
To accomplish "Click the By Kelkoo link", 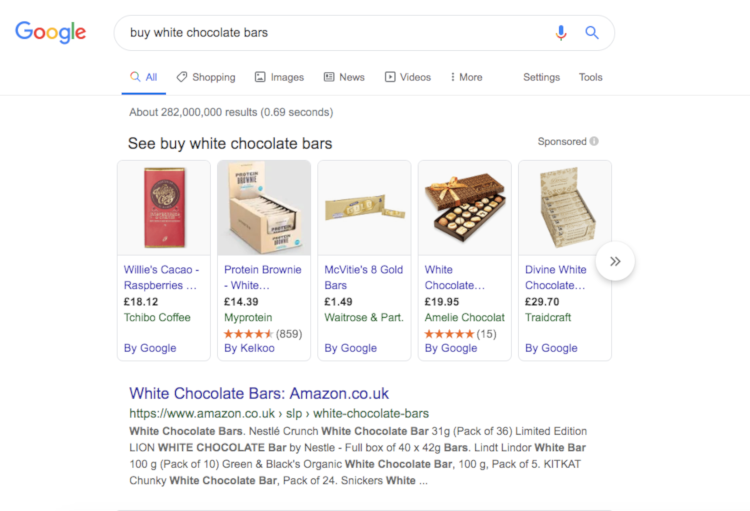I will [249, 348].
